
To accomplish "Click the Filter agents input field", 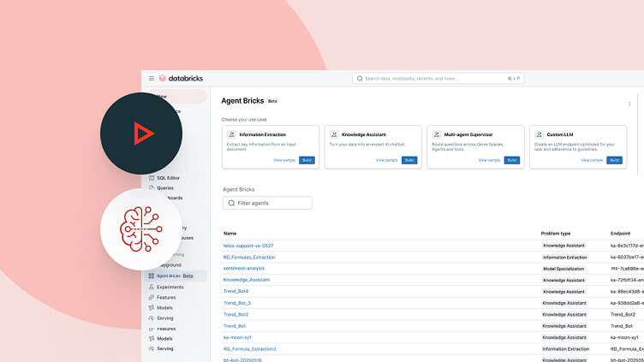I will 267,203.
